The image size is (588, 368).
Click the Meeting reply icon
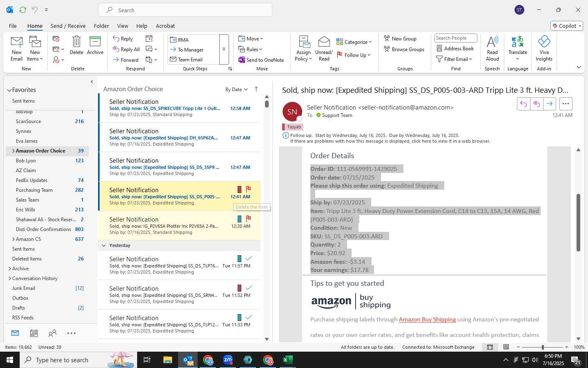point(149,39)
